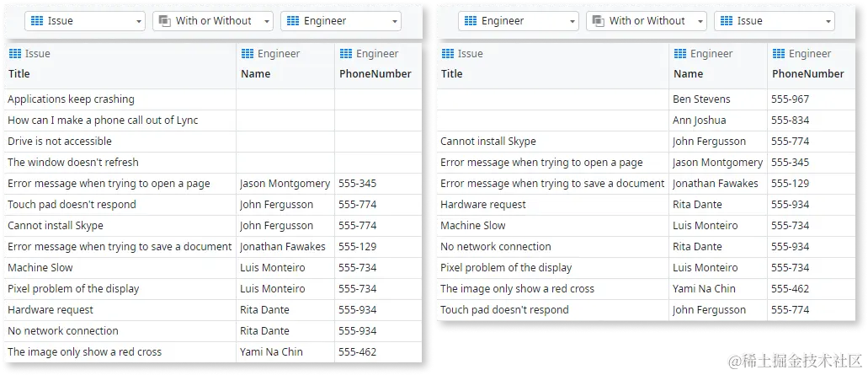
Task: Click the Issue table icon above Title in left grid
Action: coord(15,54)
